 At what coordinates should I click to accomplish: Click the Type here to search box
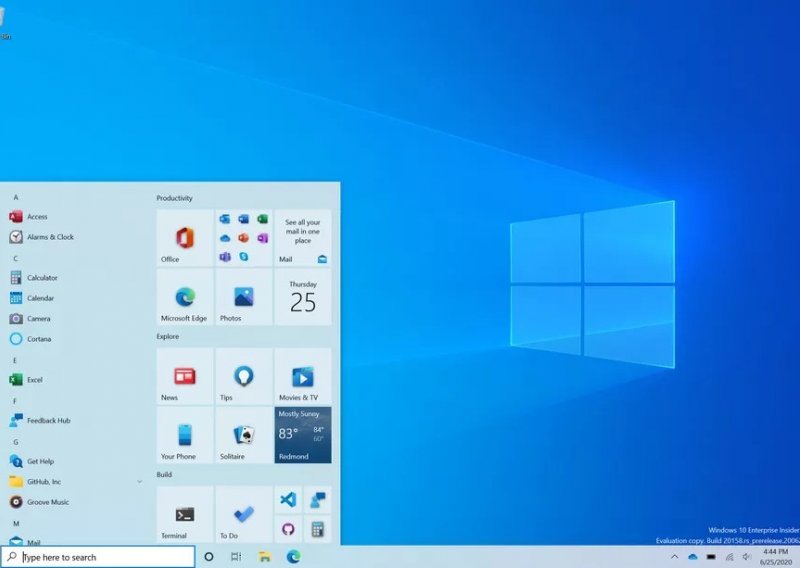(x=98, y=557)
